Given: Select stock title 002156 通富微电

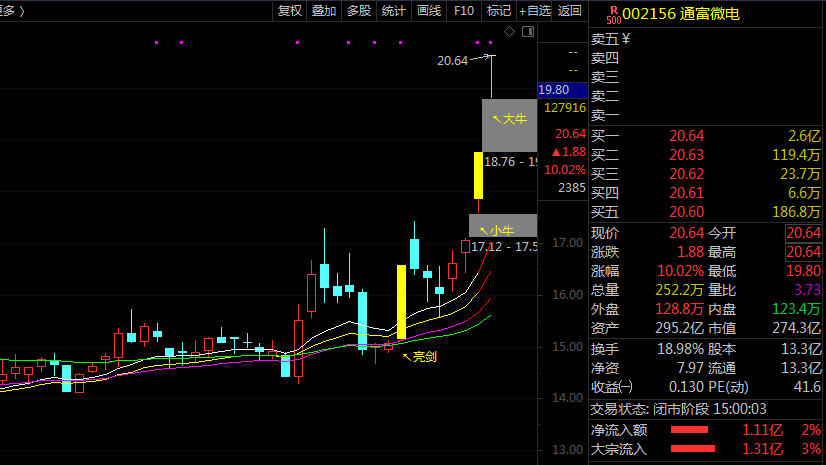Looking at the screenshot, I should [x=681, y=14].
